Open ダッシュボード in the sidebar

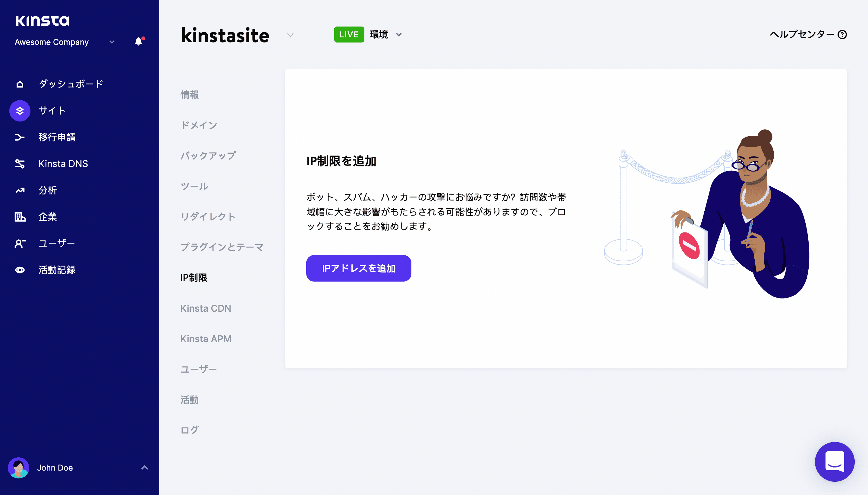[x=71, y=84]
